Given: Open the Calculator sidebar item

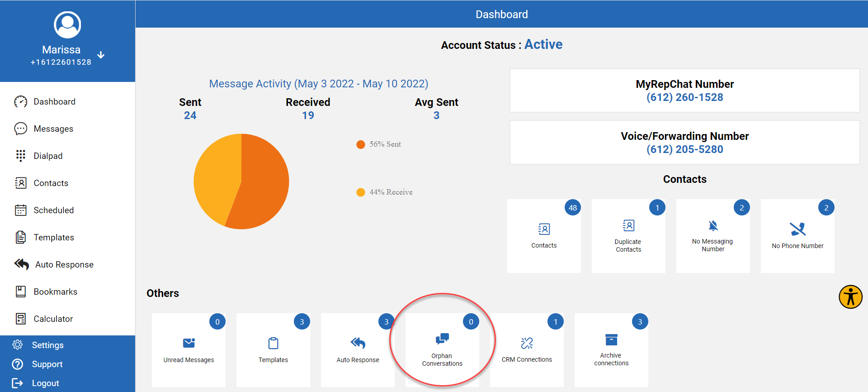Looking at the screenshot, I should 53,319.
